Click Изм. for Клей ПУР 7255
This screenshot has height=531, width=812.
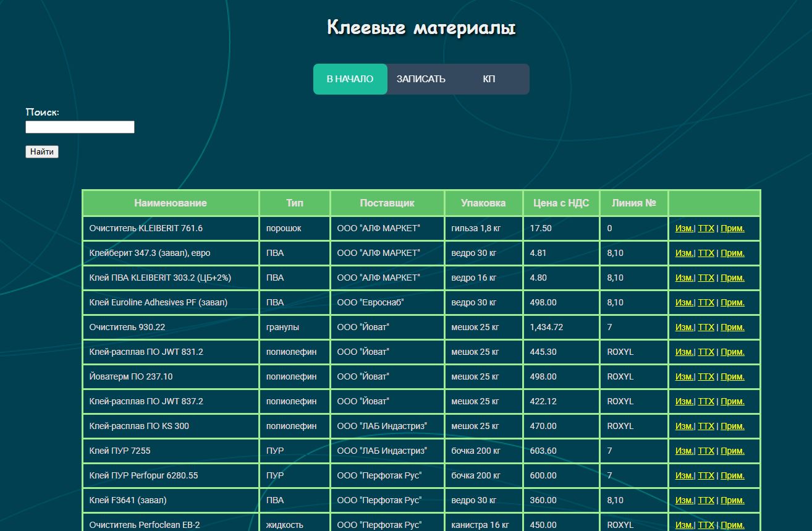[684, 451]
